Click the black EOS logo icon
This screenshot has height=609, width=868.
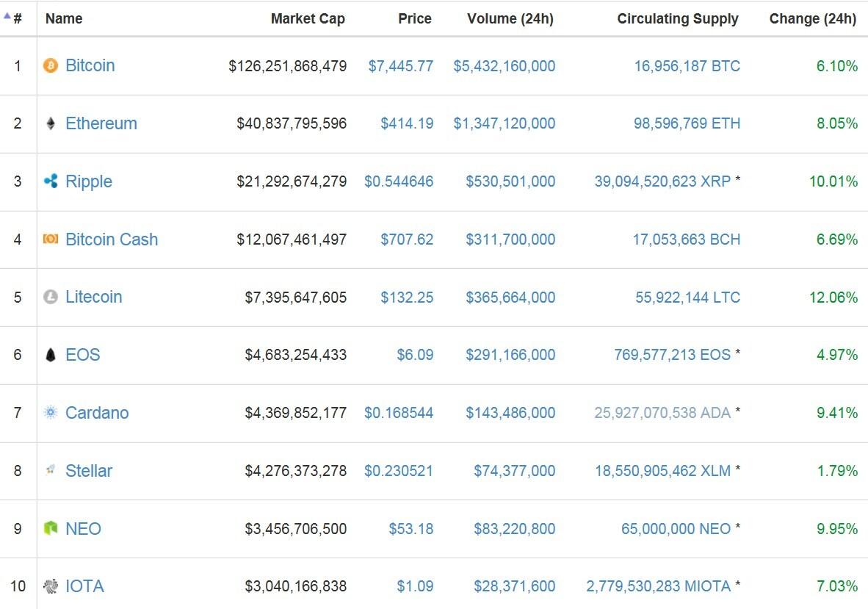point(50,355)
